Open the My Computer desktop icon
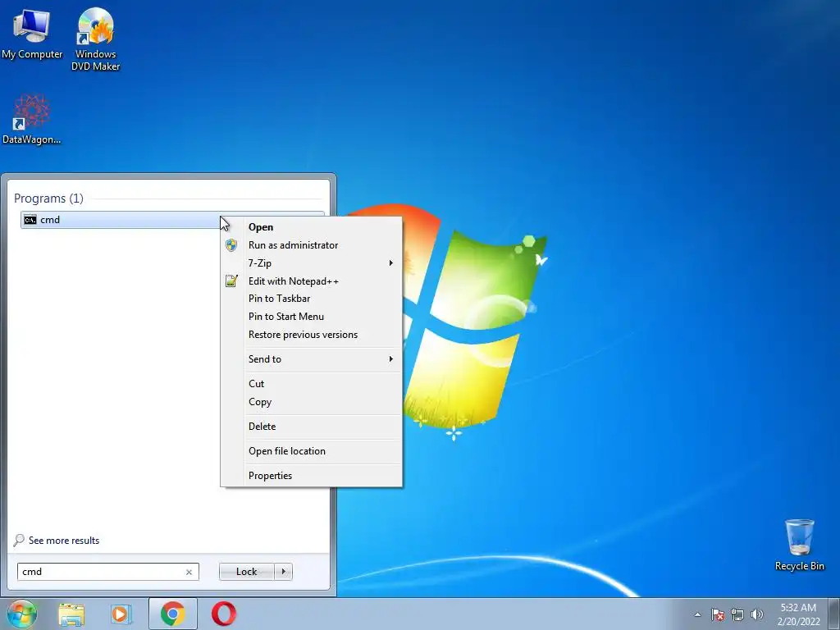 (32, 33)
